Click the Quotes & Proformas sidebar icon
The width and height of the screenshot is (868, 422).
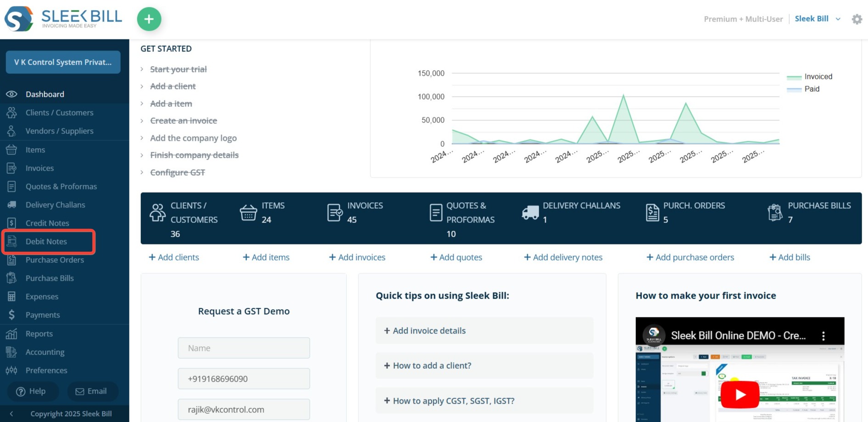tap(11, 186)
